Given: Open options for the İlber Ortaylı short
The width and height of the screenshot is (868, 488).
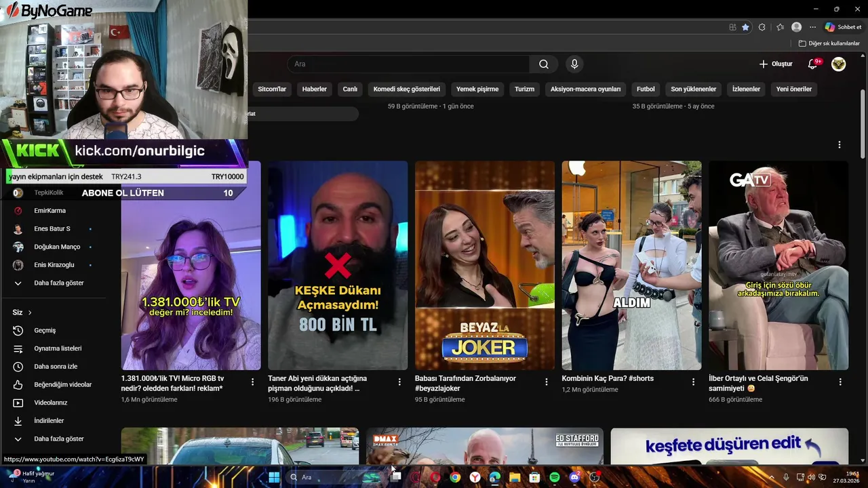Looking at the screenshot, I should [x=840, y=382].
